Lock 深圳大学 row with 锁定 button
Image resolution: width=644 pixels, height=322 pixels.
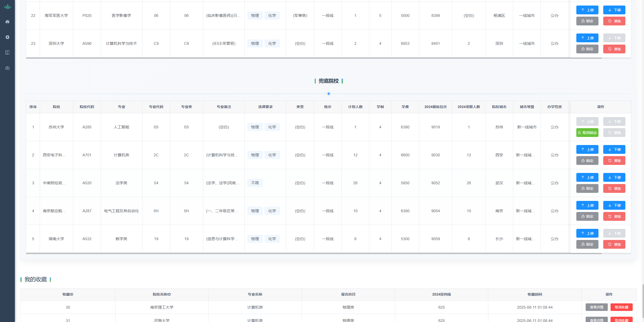(x=587, y=49)
